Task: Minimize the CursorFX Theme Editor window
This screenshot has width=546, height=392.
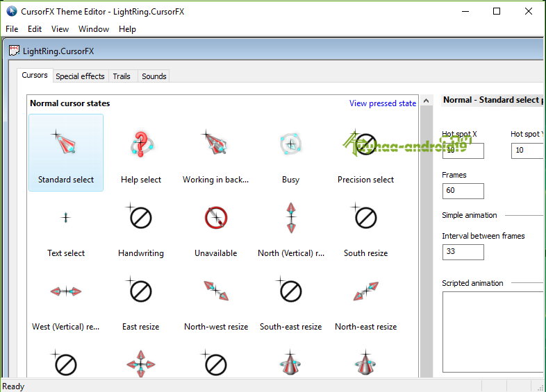Action: (465, 11)
